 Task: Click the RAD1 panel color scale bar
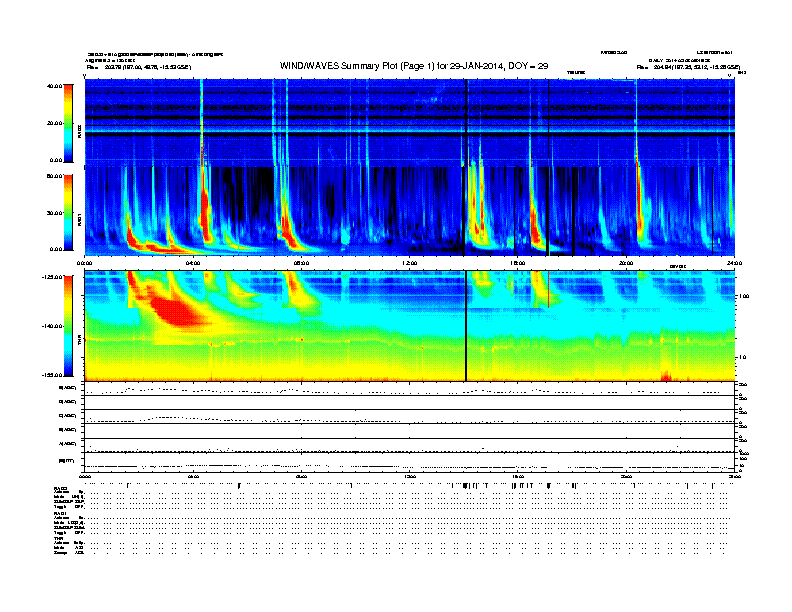[68, 213]
